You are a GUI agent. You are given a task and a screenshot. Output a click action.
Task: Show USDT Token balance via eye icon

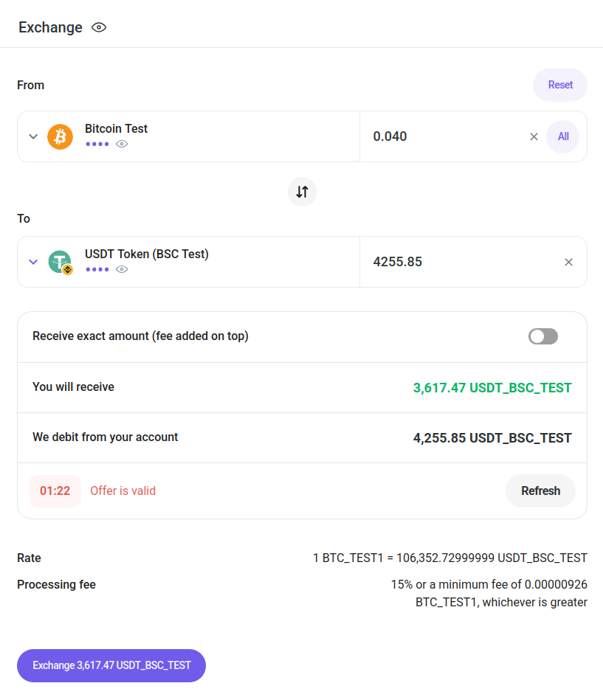[x=122, y=269]
